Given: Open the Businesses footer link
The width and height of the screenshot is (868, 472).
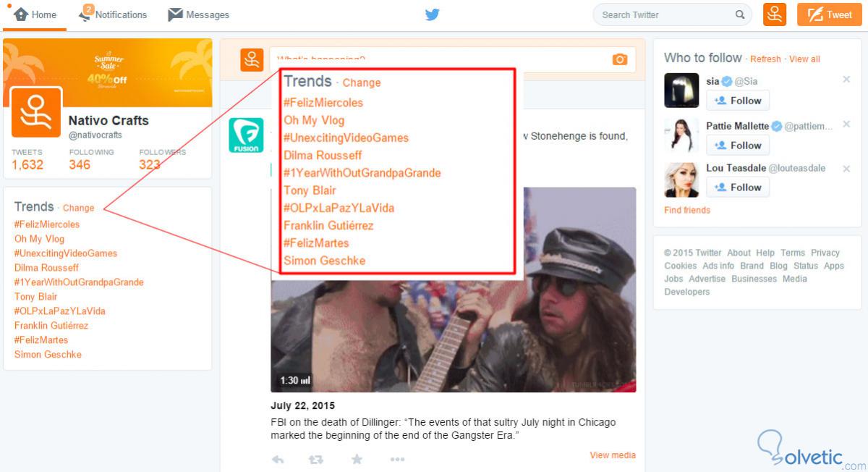Looking at the screenshot, I should point(754,279).
